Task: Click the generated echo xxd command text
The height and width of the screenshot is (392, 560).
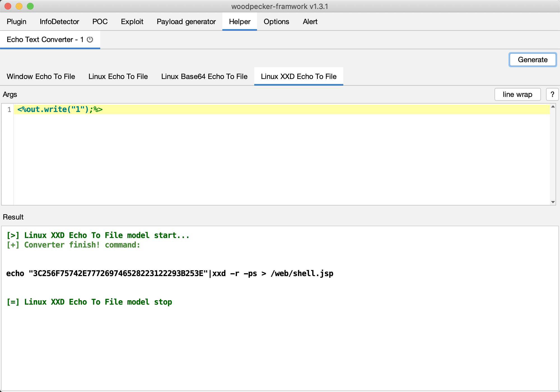Action: [x=170, y=274]
